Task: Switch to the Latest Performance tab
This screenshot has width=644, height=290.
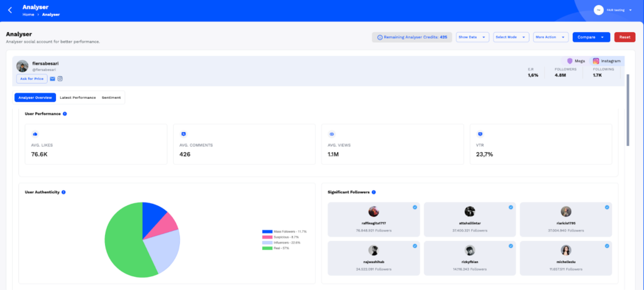Action: tap(78, 98)
